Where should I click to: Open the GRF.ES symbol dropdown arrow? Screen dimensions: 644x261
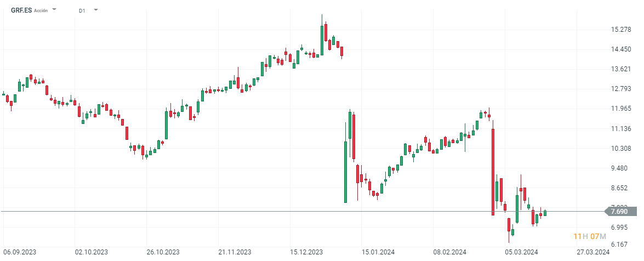tap(54, 10)
